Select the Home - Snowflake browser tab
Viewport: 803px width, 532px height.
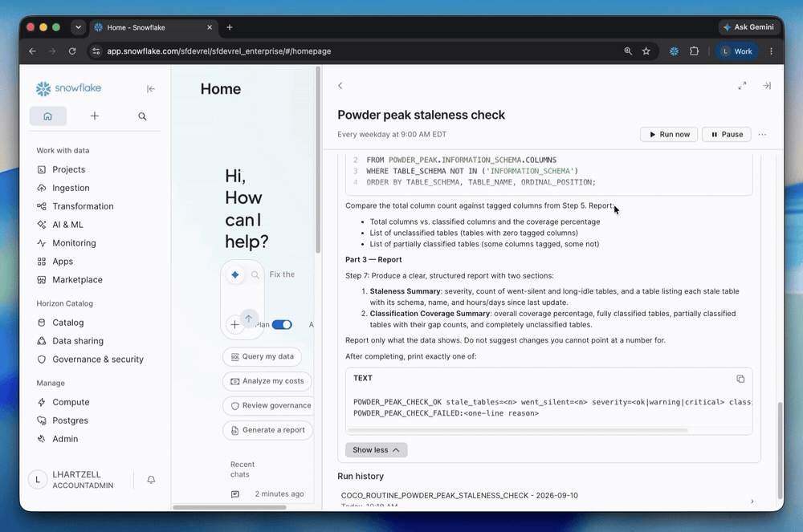153,27
